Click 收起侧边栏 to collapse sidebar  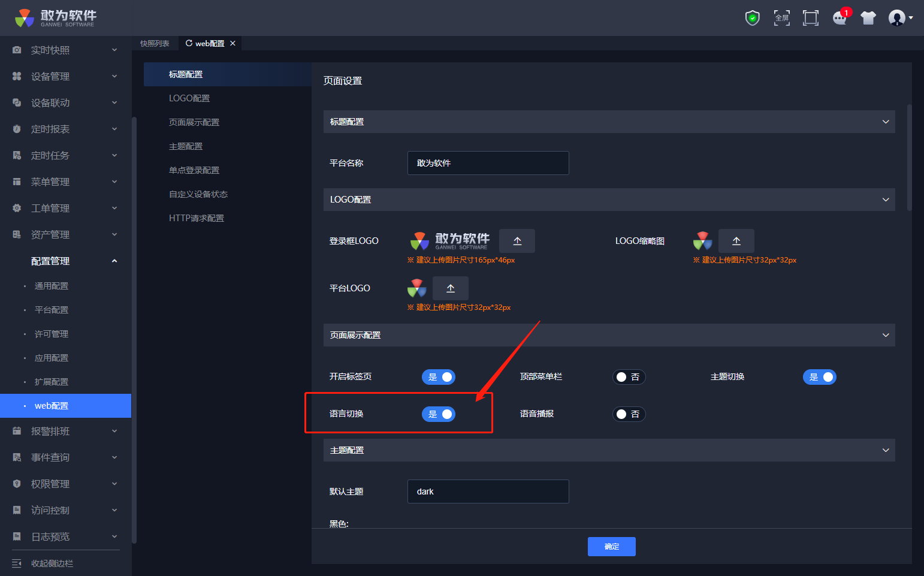point(52,563)
